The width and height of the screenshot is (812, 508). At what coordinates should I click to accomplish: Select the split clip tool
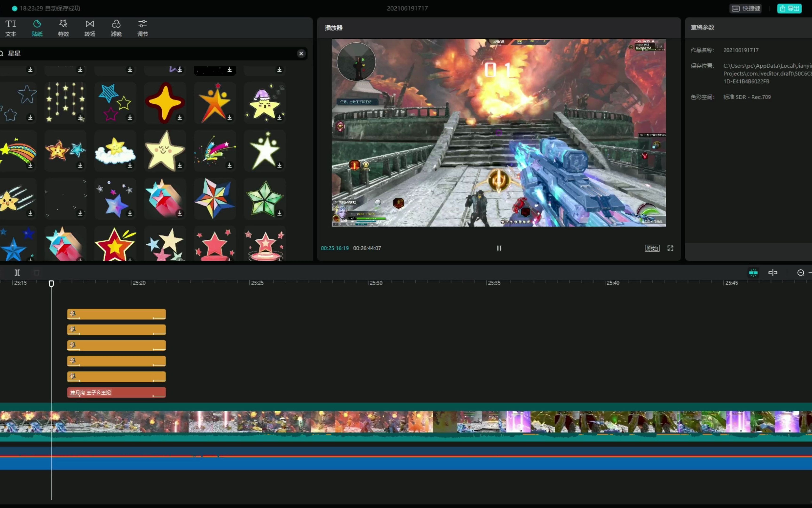(17, 273)
